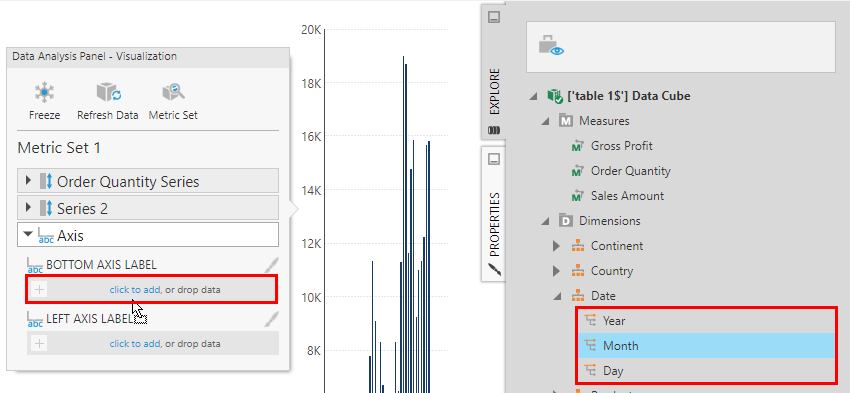
Task: Click the 20K axis label on chart
Action: point(311,30)
